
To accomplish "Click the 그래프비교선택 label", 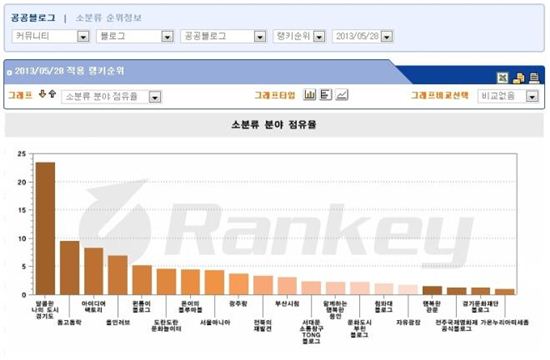I will 440,95.
